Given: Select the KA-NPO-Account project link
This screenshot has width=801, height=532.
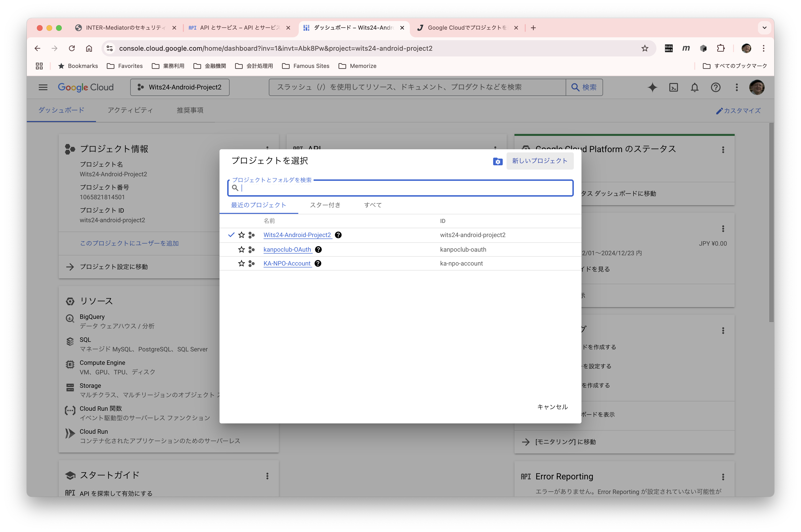Looking at the screenshot, I should click(x=287, y=263).
